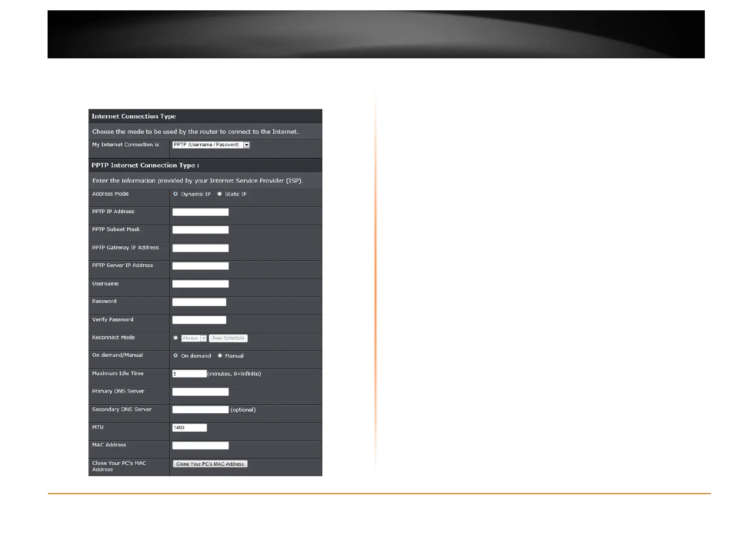
Task: Click the MTU value field
Action: (189, 428)
